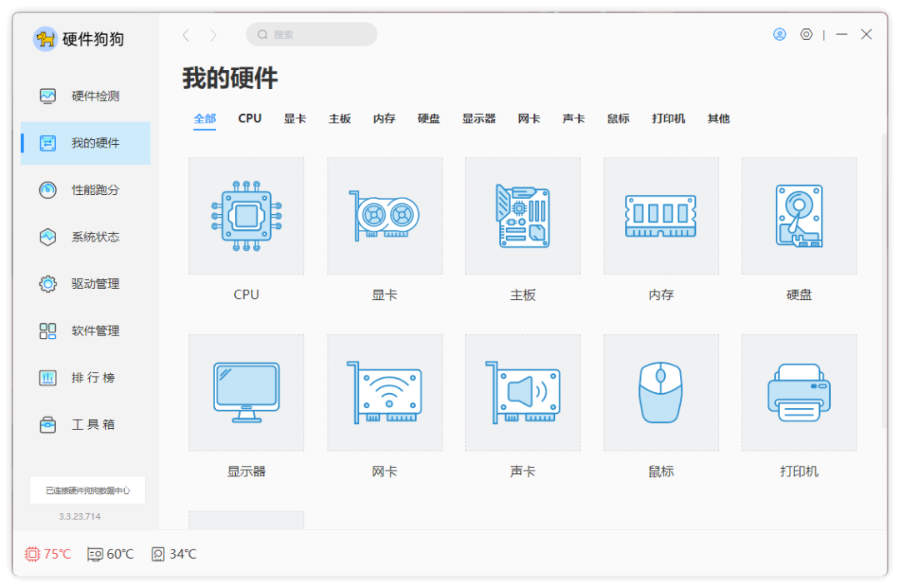The height and width of the screenshot is (588, 900).
Task: Open the 鼠标 mouse hardware card
Action: pos(661,391)
